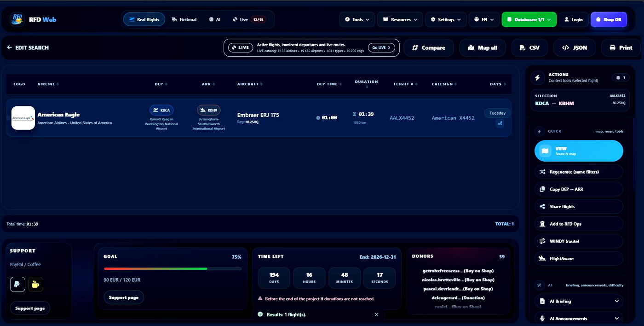Click donor nicolas.bretteville entry
The height and width of the screenshot is (326, 644).
click(458, 280)
